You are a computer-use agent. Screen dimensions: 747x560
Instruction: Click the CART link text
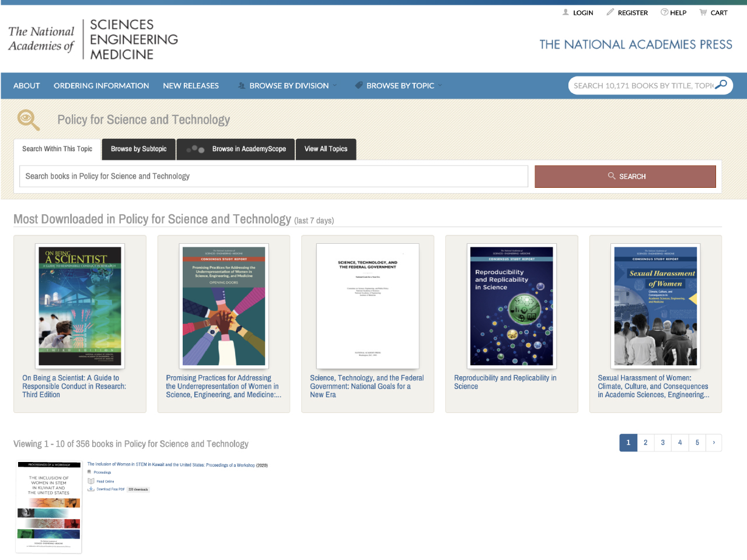[719, 12]
